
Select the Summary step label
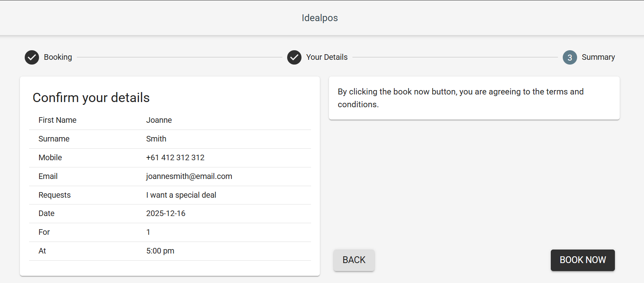tap(598, 57)
